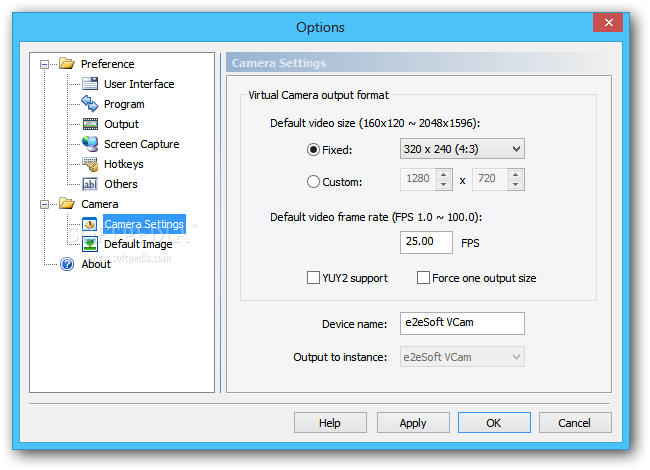Viewport: 650px width, 470px height.
Task: Click the About question mark icon
Action: point(67,264)
